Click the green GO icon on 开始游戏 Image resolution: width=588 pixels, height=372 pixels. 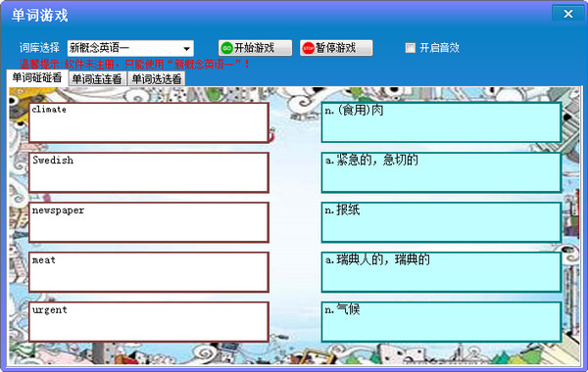point(227,48)
